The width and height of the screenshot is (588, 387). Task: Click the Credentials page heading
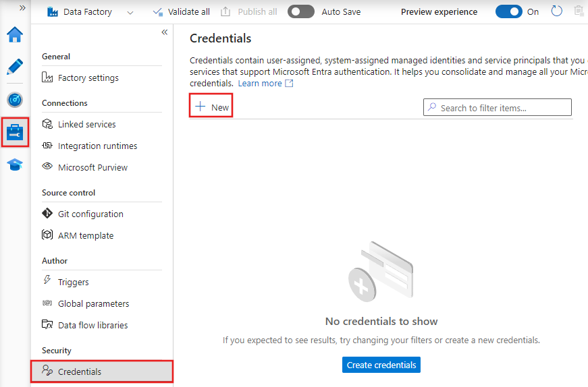tap(221, 38)
